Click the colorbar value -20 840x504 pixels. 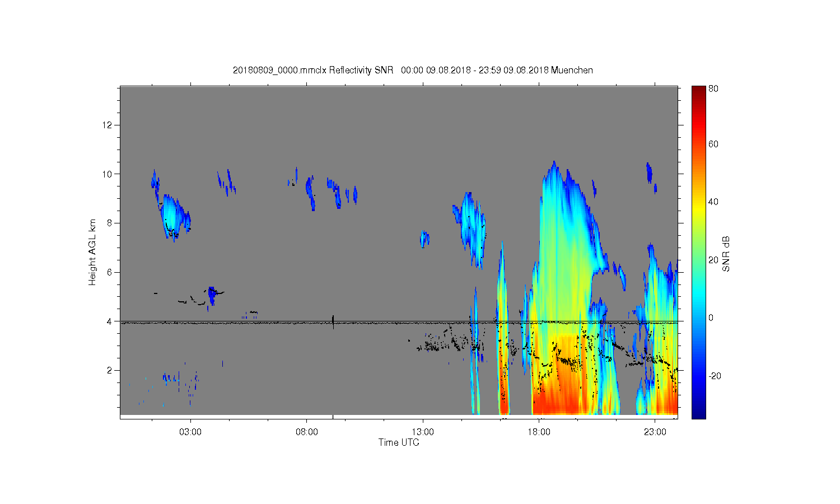(715, 376)
